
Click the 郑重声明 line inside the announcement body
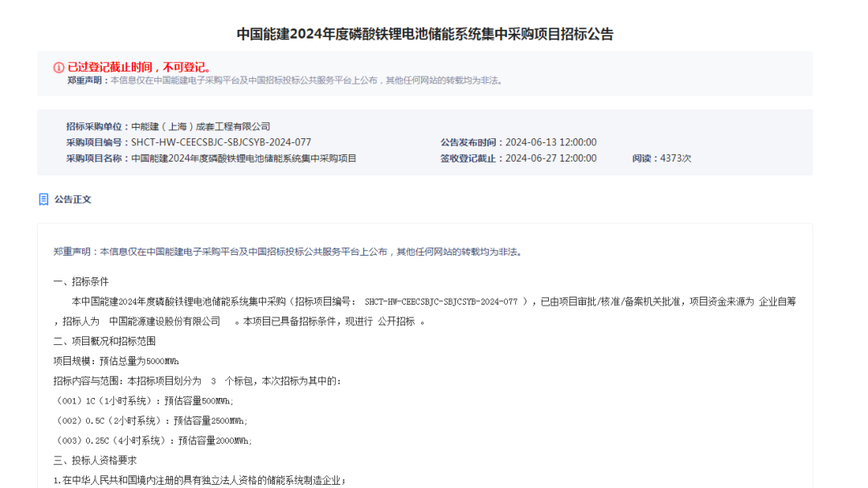[288, 252]
